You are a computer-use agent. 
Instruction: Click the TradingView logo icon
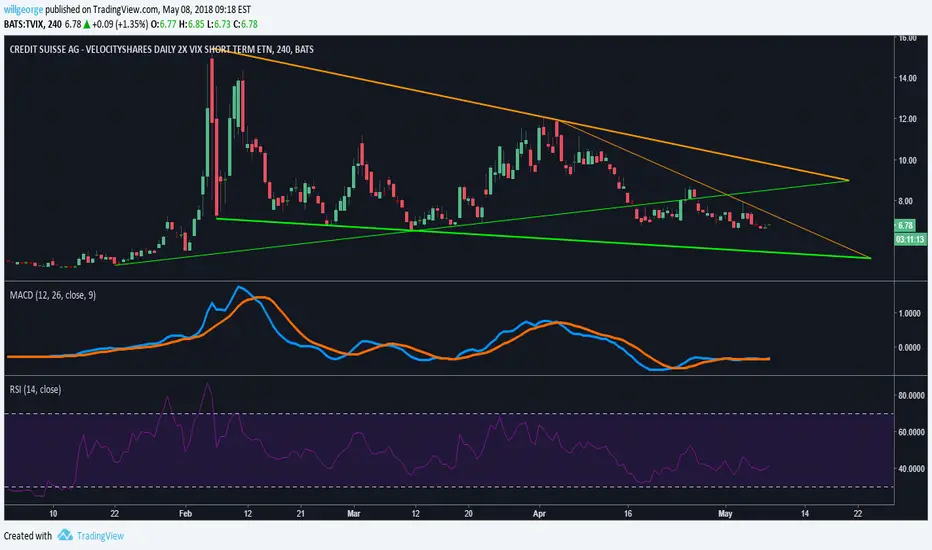click(65, 535)
